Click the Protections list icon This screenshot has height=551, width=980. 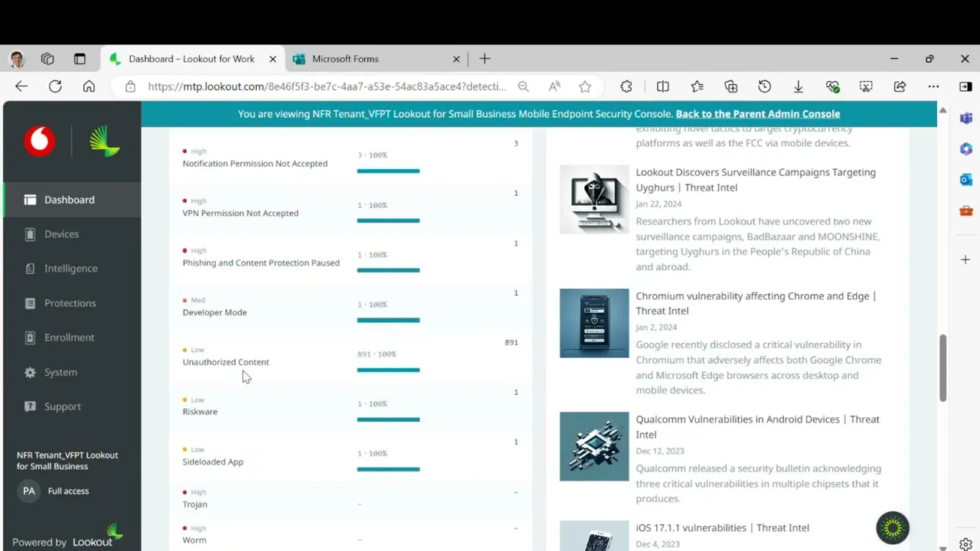pos(30,303)
